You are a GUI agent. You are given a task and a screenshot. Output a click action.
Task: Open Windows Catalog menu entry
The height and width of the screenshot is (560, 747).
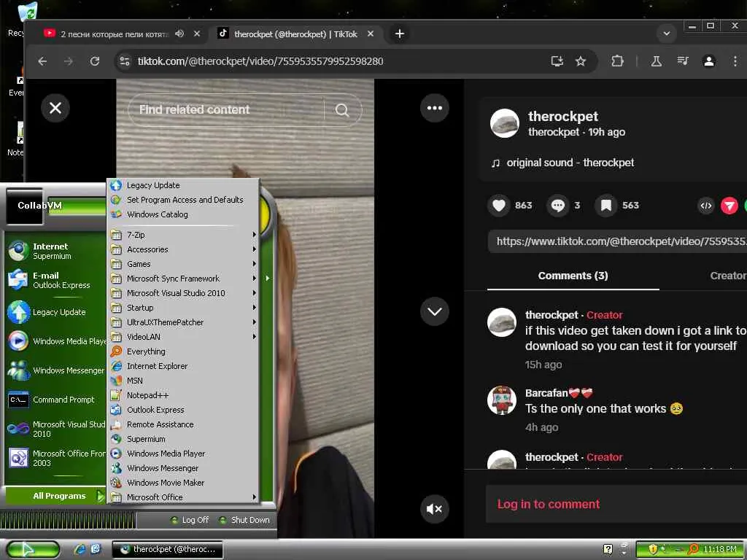184,214
